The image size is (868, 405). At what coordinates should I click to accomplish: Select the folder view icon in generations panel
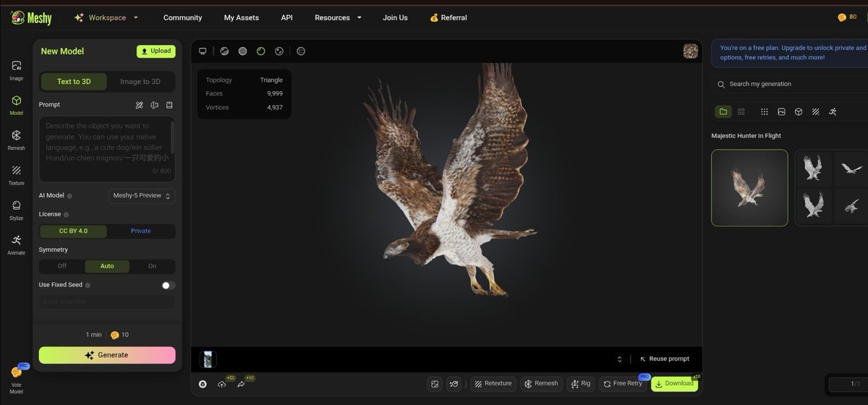click(722, 111)
